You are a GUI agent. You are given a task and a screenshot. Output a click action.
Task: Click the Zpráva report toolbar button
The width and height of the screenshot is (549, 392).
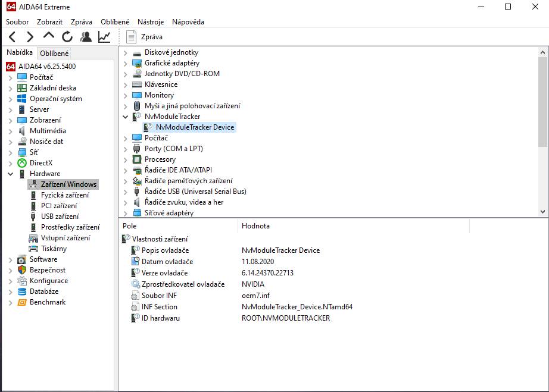point(144,37)
